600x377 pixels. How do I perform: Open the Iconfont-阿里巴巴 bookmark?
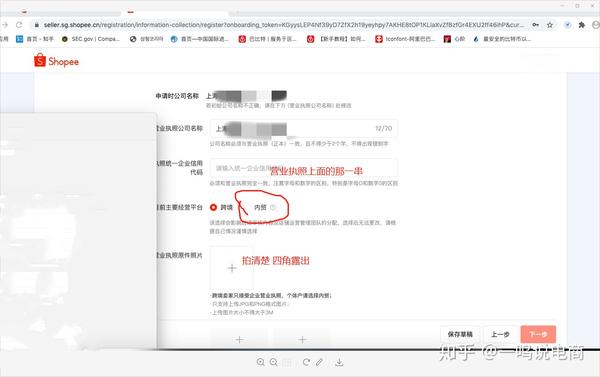pos(405,39)
